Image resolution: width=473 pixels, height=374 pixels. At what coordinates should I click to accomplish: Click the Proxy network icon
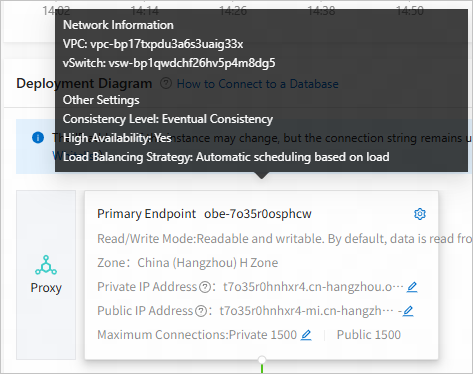pyautogui.click(x=46, y=265)
